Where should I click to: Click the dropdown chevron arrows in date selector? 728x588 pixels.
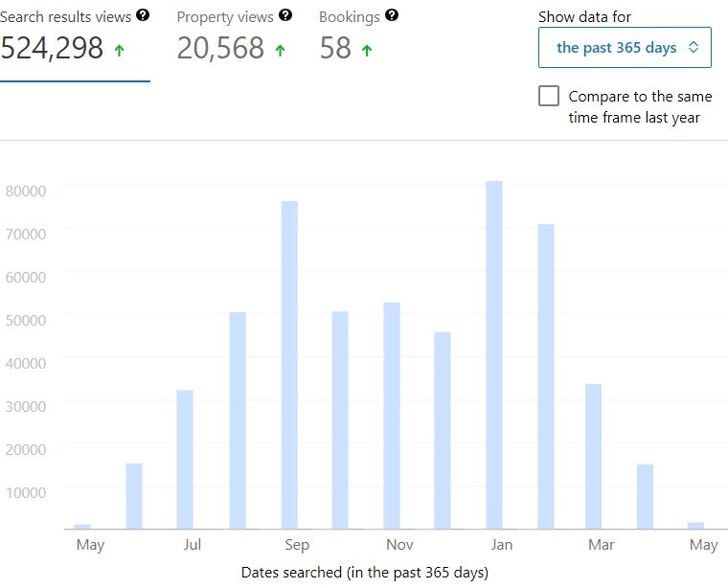click(694, 48)
